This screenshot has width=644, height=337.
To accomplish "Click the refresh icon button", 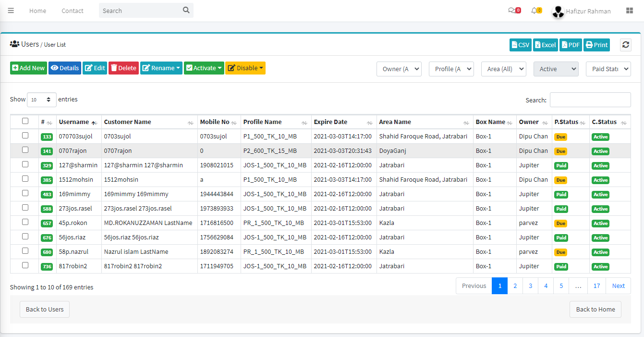I will 625,45.
